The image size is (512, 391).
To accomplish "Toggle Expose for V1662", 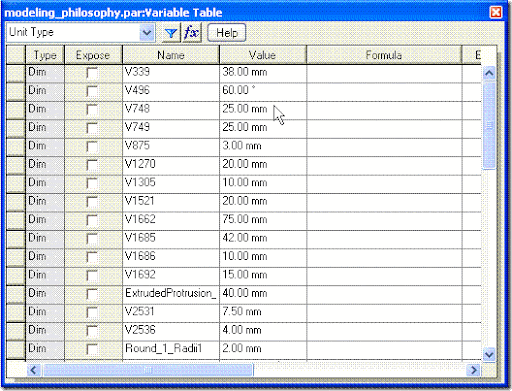I will point(92,220).
